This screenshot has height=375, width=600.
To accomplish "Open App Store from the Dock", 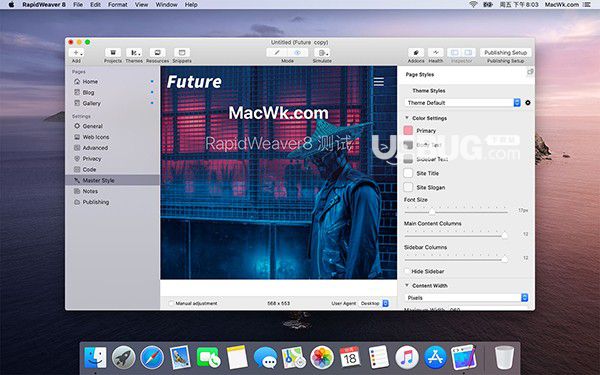I will (435, 357).
